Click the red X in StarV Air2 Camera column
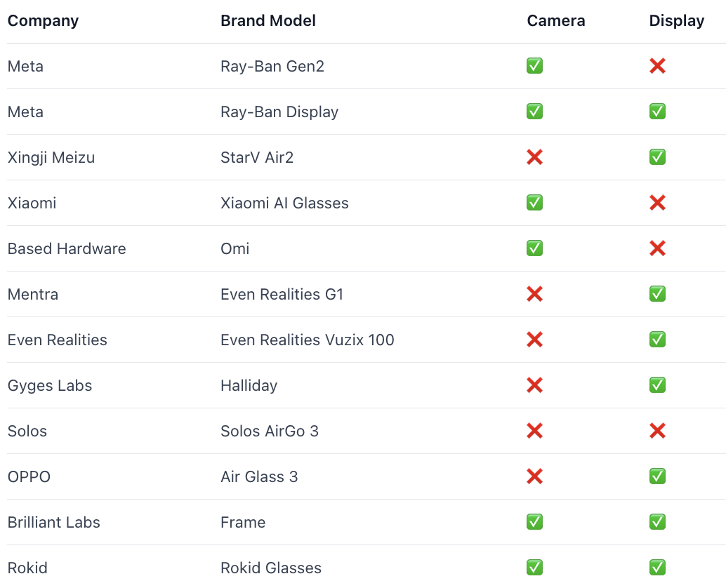This screenshot has height=588, width=726. click(534, 157)
